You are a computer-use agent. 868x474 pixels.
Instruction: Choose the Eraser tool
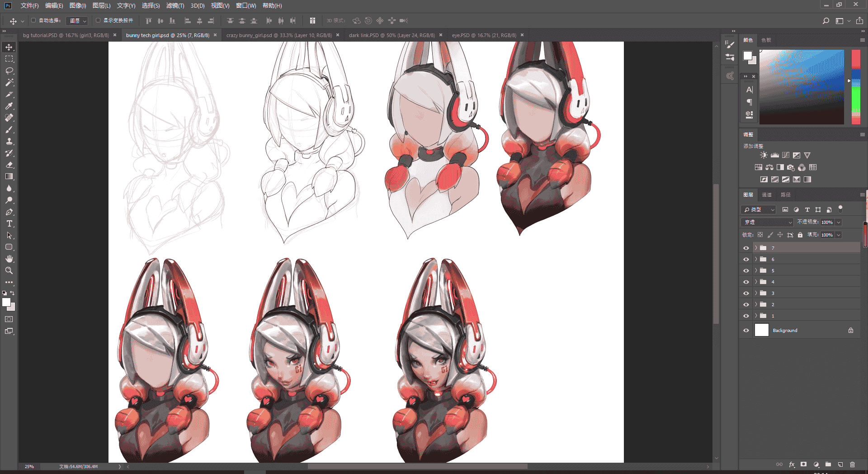pos(9,165)
